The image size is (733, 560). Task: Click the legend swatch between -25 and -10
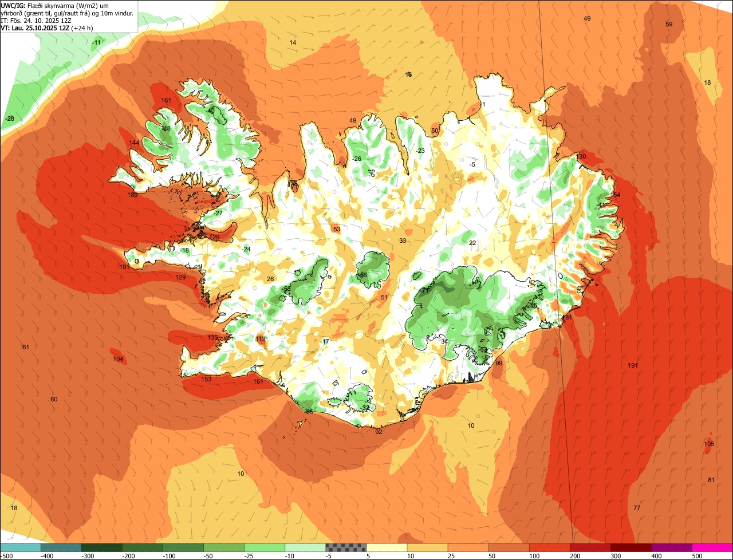265,547
